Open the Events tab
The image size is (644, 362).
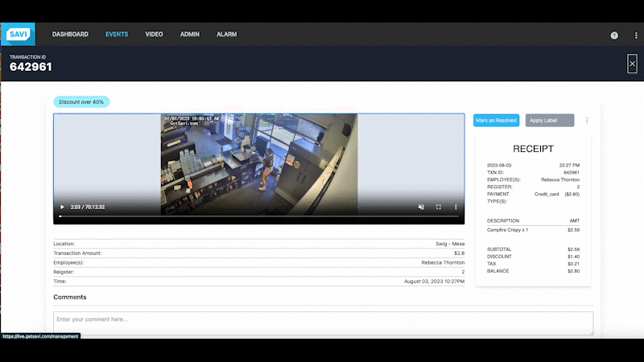click(x=117, y=35)
